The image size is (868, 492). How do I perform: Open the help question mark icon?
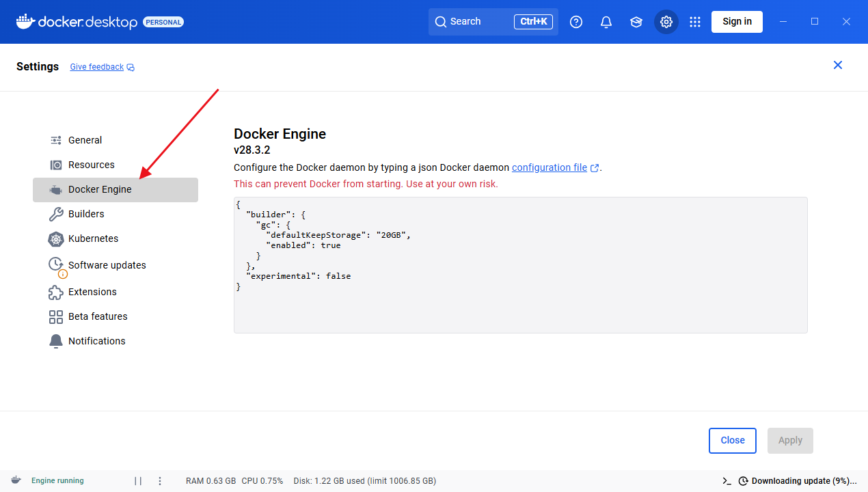pyautogui.click(x=576, y=22)
